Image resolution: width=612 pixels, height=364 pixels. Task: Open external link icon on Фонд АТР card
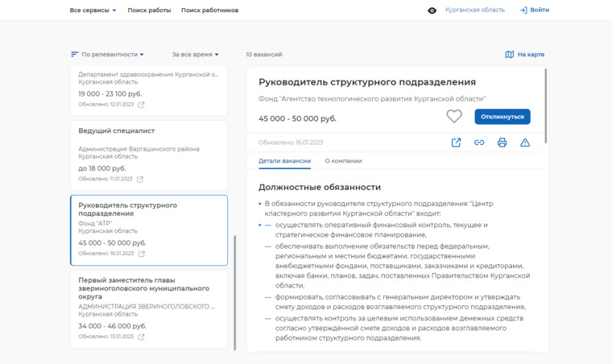pyautogui.click(x=142, y=254)
